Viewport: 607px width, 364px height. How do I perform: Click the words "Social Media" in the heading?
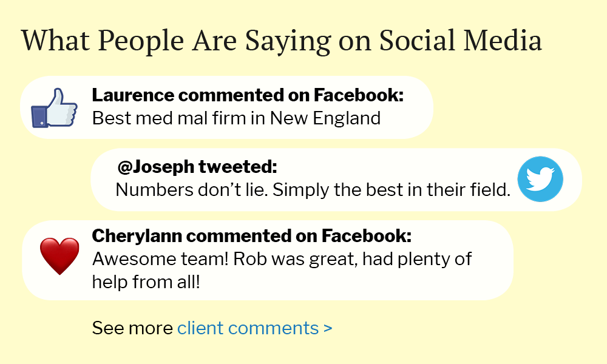pyautogui.click(x=460, y=41)
